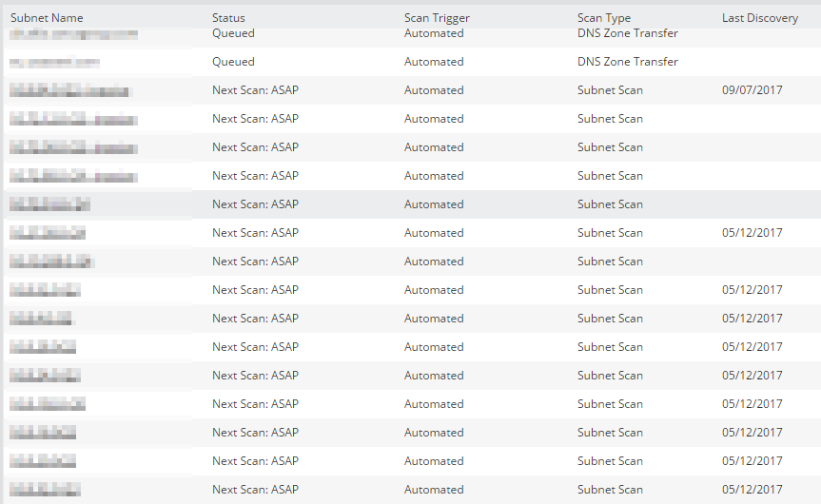The height and width of the screenshot is (504, 821).
Task: Select Next Scan: ASAP status in 09/07/2017 row
Action: (255, 90)
